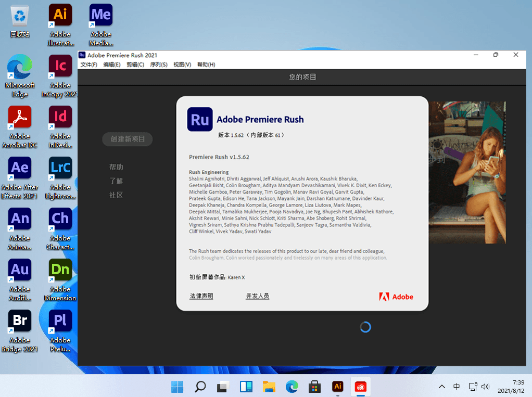532x397 pixels.
Task: Click Creative Cloud taskbar icon
Action: click(360, 387)
